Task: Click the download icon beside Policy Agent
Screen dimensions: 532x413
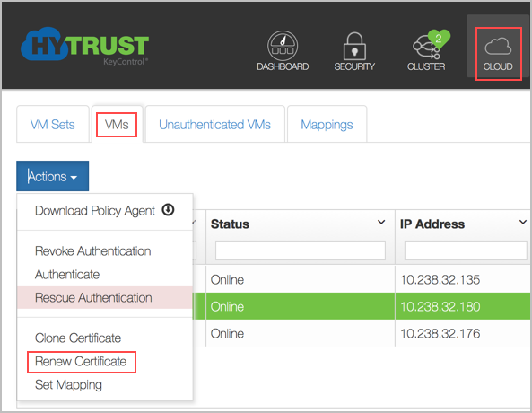Action: pos(168,210)
